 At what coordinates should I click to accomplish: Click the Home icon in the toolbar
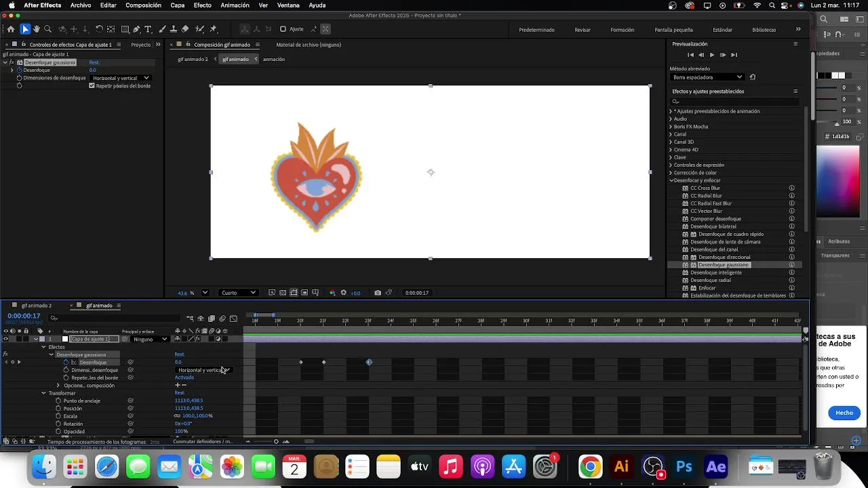pyautogui.click(x=10, y=29)
